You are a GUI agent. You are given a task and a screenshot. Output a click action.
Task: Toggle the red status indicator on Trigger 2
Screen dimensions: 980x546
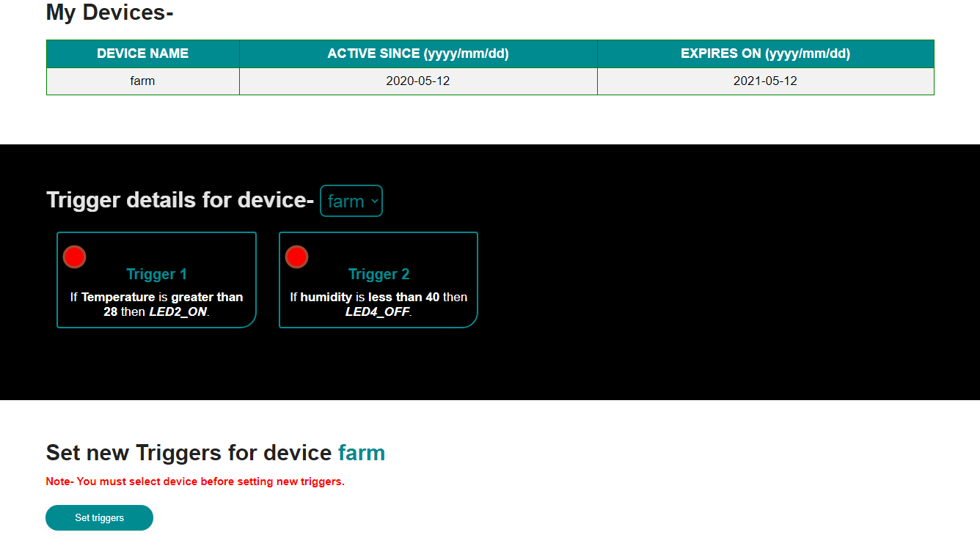coord(296,257)
